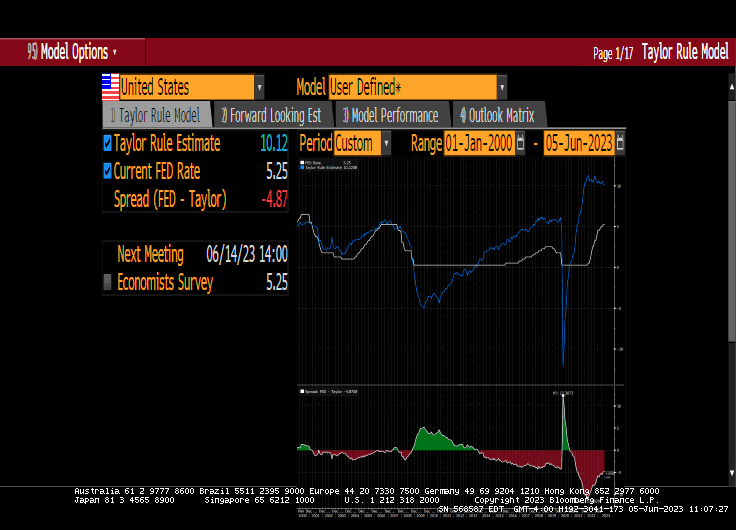Viewport: 736px width, 530px height.
Task: Expand the Period Custom dropdown
Action: [x=387, y=144]
